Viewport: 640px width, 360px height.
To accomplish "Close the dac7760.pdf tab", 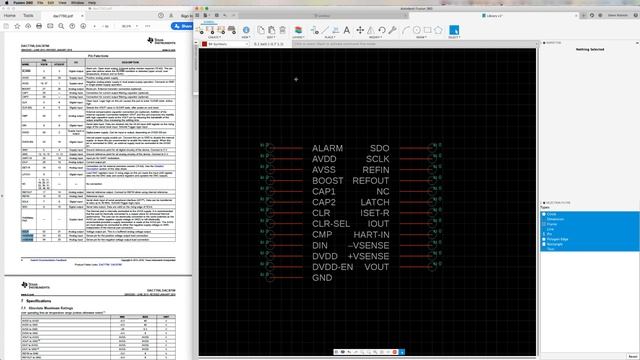I will 82,16.
